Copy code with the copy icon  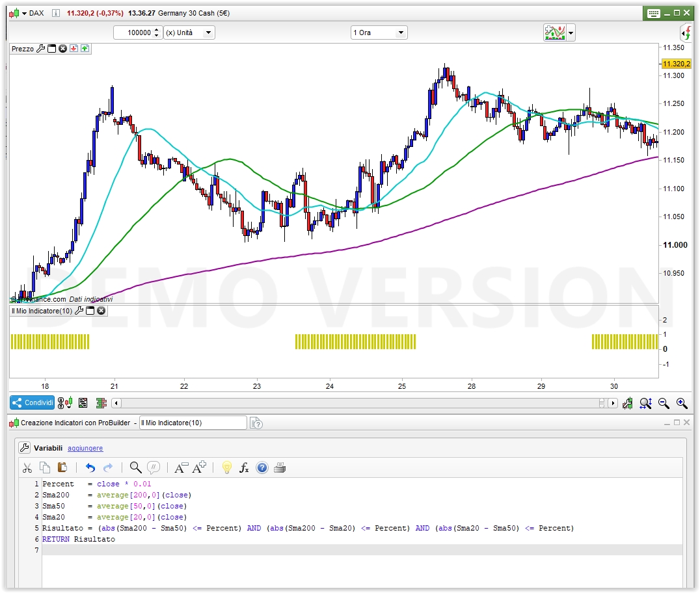[45, 468]
